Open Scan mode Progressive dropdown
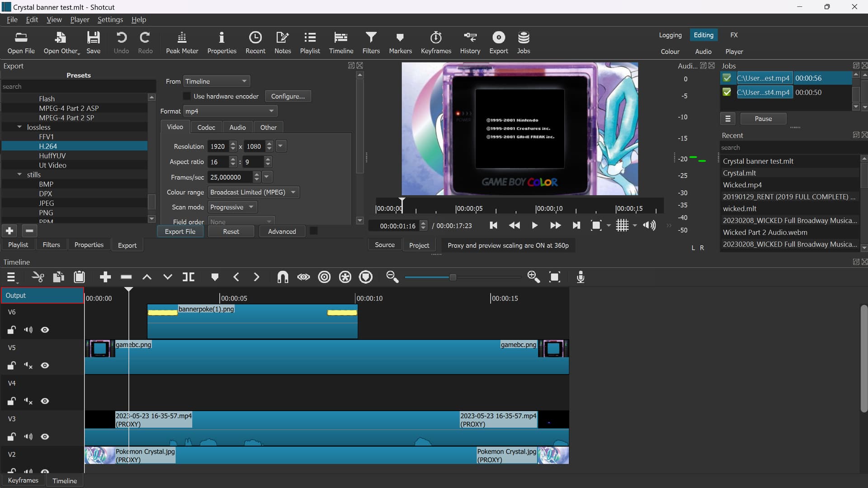This screenshot has width=868, height=488. (232, 207)
